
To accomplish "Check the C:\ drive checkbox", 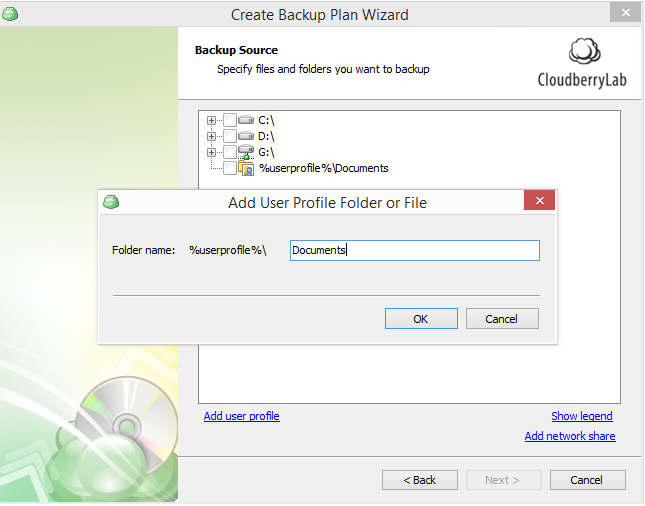I will [x=230, y=120].
